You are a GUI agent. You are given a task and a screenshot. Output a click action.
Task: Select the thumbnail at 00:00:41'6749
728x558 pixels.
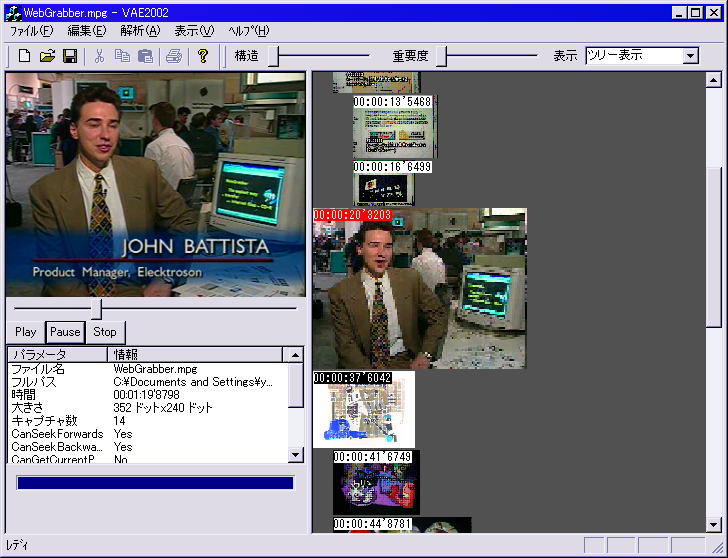(377, 483)
